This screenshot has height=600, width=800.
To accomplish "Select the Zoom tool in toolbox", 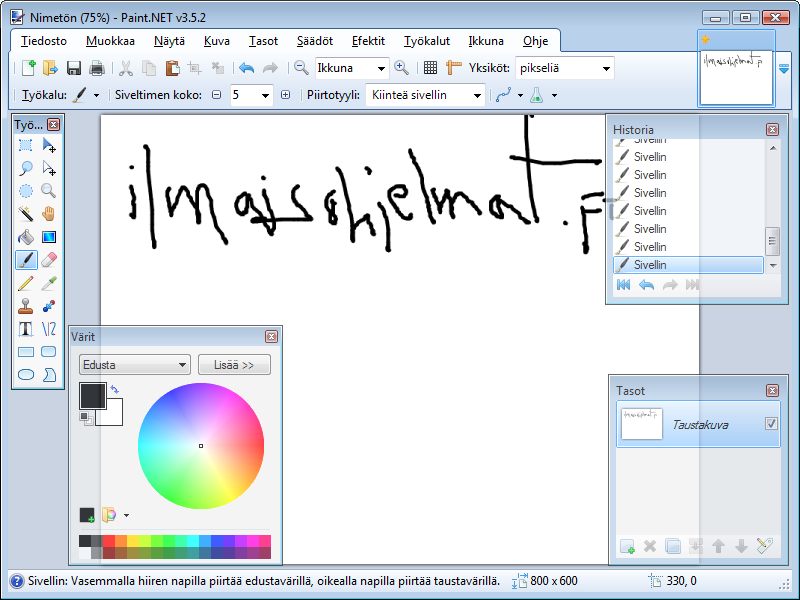I will point(49,191).
